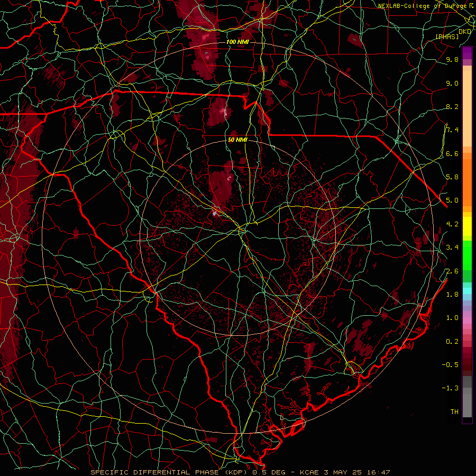Click the 100 NMI range ring label

[x=237, y=42]
